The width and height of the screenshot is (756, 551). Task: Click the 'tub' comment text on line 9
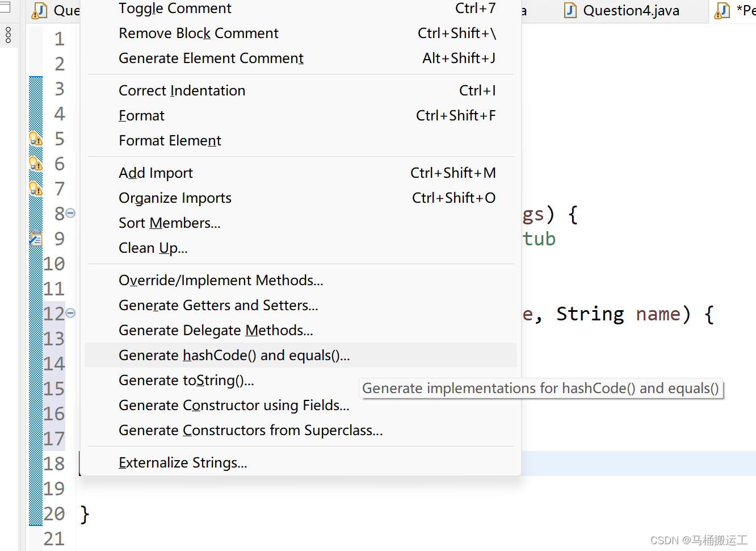click(539, 239)
